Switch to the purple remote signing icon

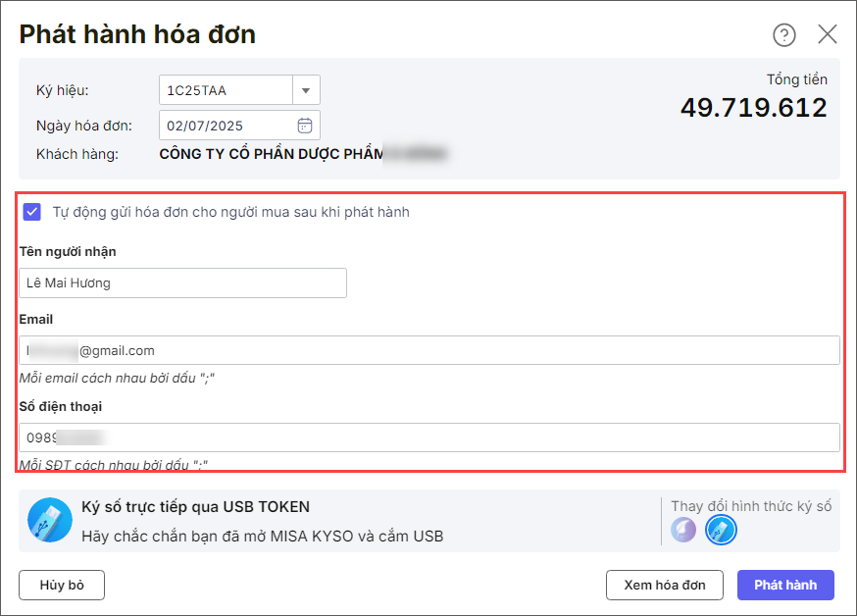pos(683,530)
